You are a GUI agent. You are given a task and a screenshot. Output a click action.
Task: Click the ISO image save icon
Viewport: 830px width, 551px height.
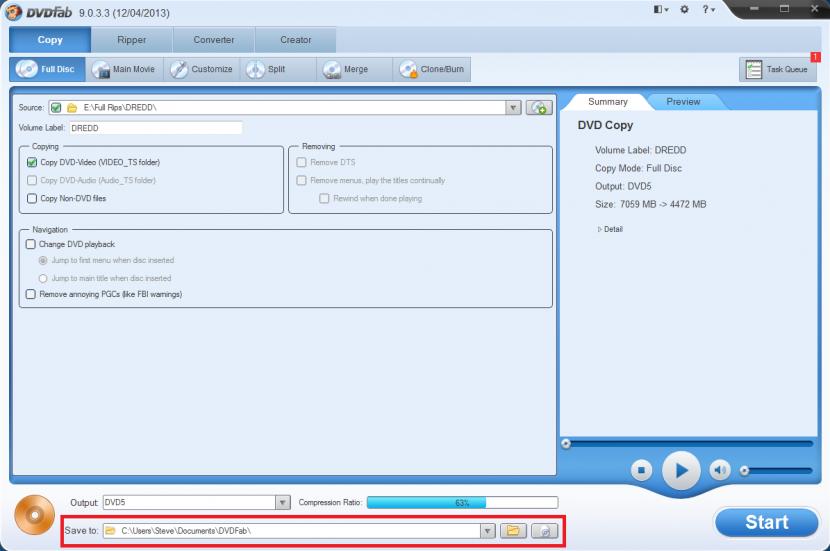[x=545, y=530]
